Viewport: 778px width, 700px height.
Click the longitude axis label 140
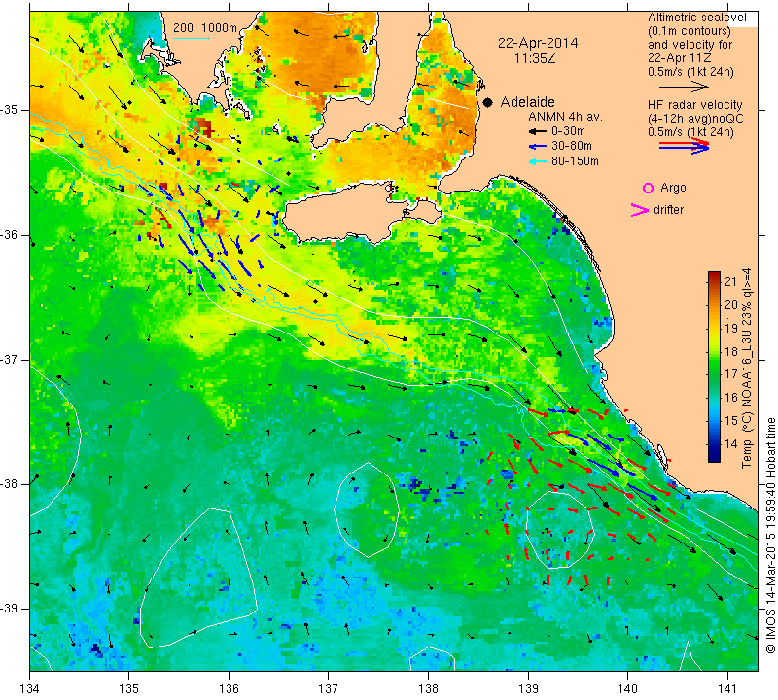(627, 689)
